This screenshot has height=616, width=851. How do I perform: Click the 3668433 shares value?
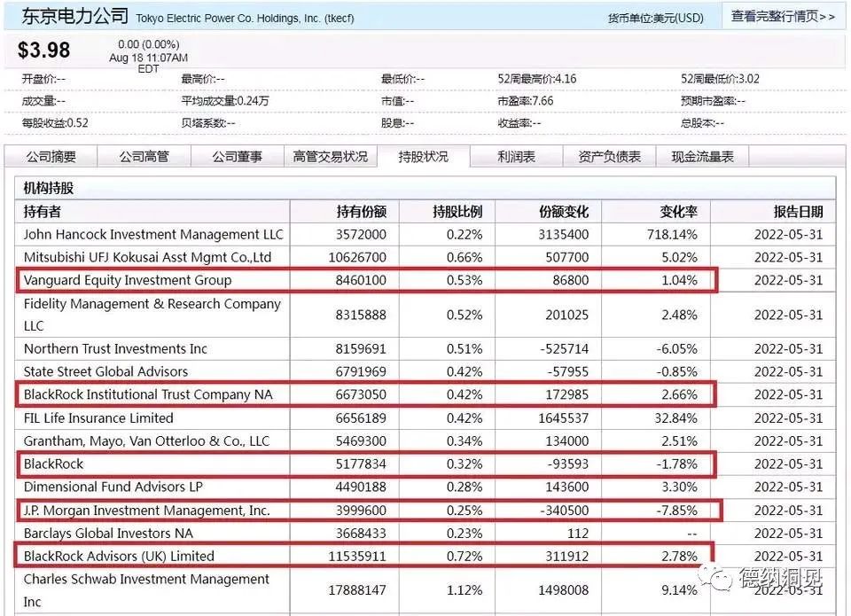361,534
